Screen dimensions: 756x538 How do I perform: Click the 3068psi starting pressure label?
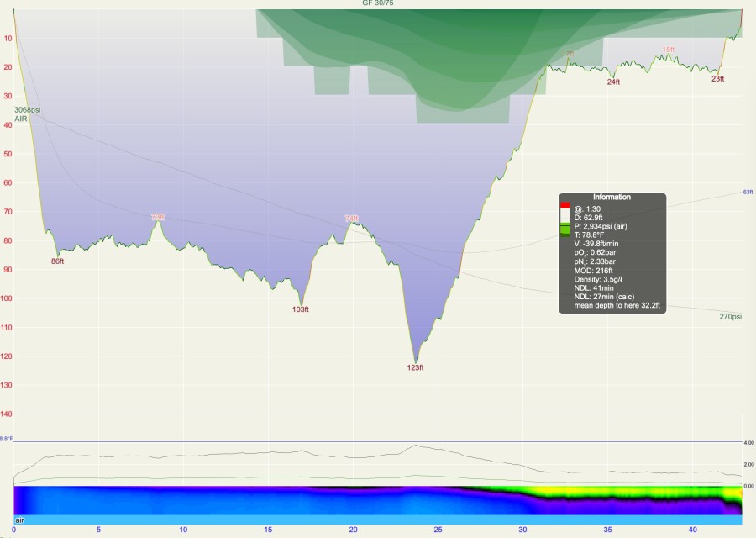[27, 110]
